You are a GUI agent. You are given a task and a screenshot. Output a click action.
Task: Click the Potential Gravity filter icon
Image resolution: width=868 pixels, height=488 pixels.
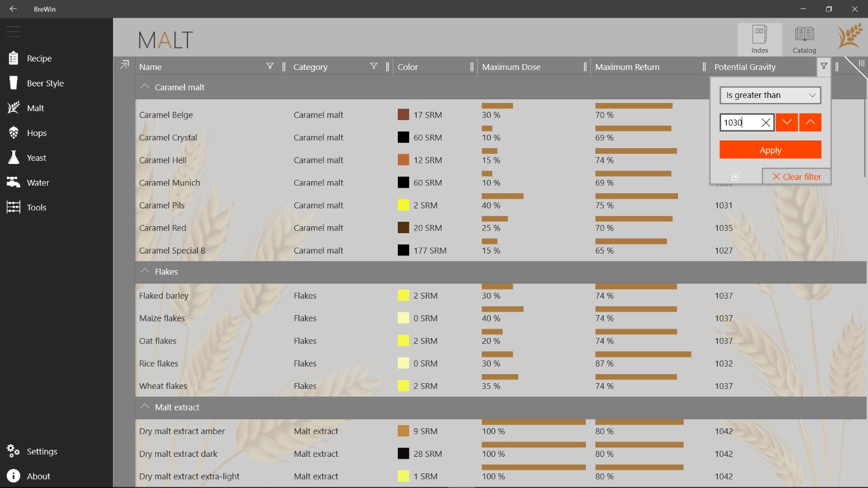pos(824,66)
